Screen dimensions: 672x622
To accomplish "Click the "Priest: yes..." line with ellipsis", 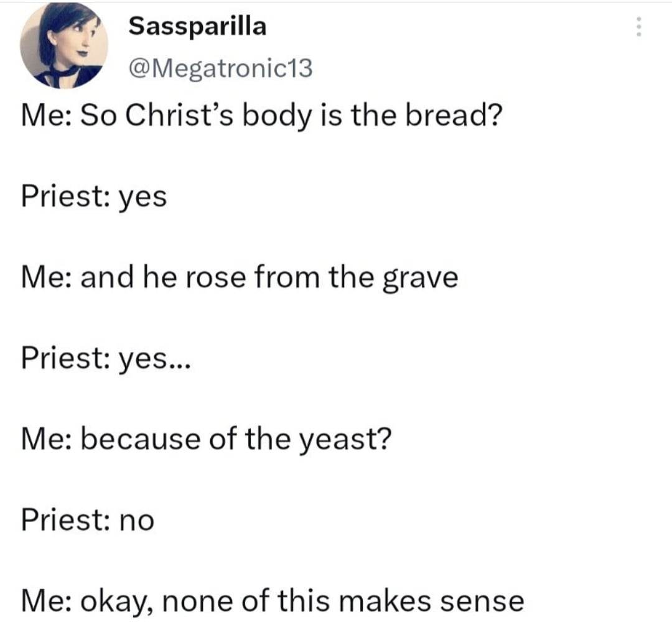I will 106,358.
